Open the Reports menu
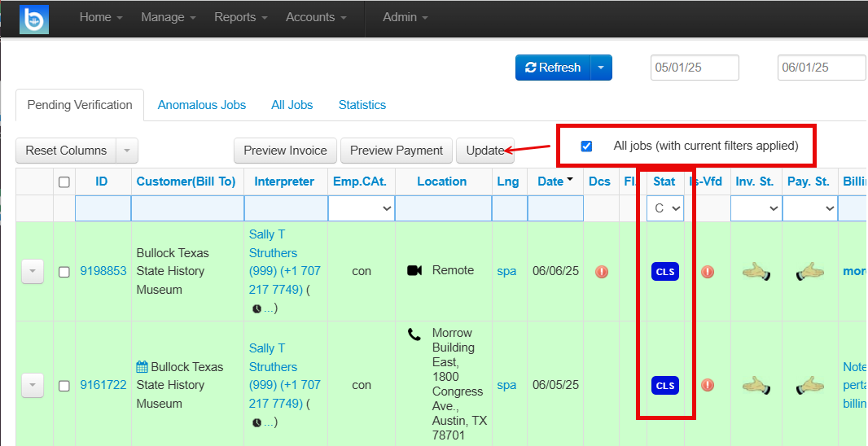The image size is (868, 446). 241,17
